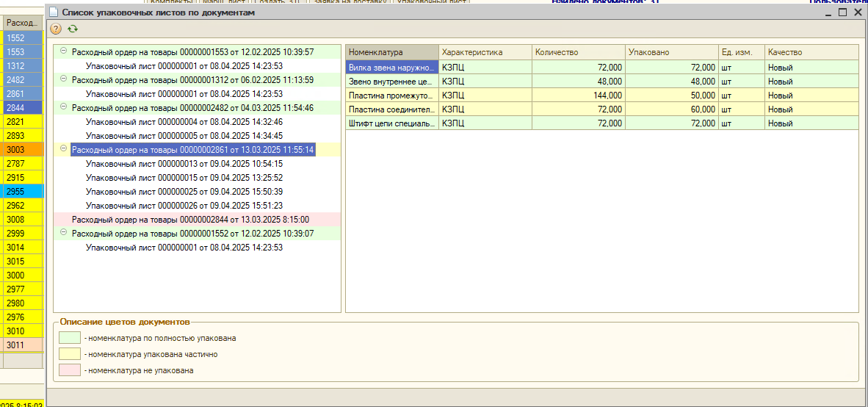Click the green fully-packed legend swatch
This screenshot has height=407, width=868.
tap(70, 337)
